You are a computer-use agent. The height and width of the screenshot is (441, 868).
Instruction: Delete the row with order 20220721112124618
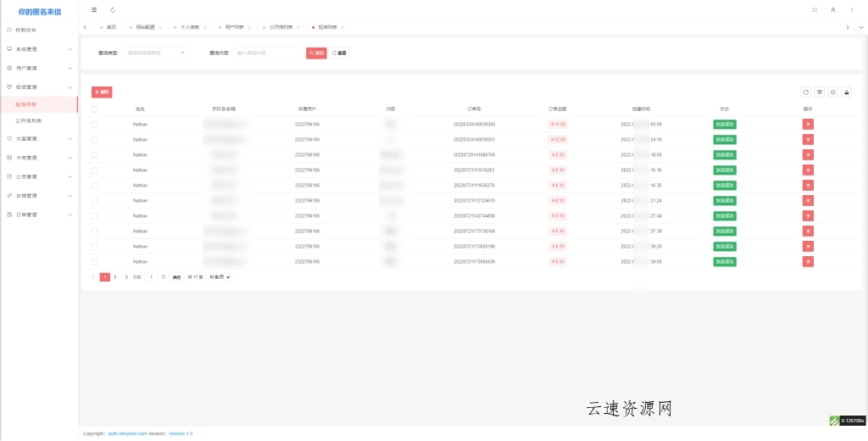pos(808,200)
